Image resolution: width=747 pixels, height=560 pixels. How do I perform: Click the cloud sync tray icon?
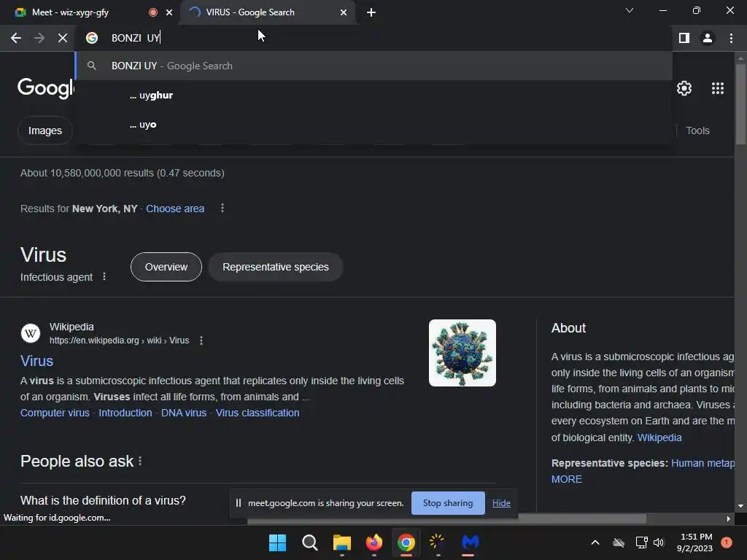[x=619, y=542]
